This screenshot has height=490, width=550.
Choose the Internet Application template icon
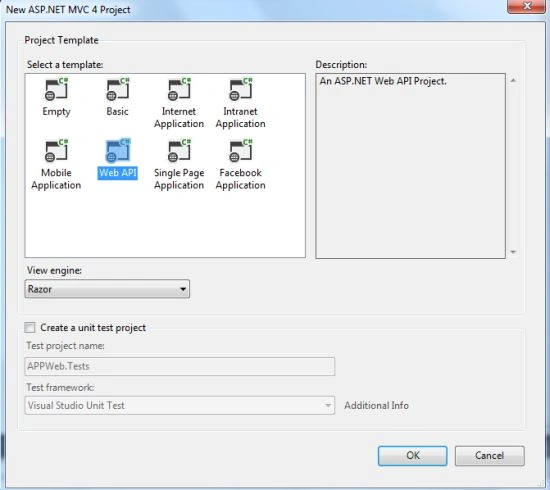(x=179, y=89)
